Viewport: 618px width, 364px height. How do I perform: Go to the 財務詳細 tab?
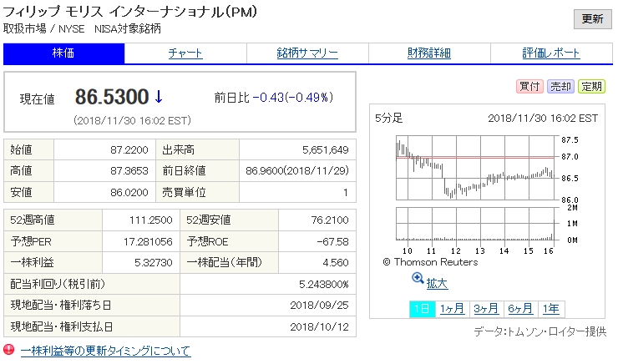[x=429, y=53]
